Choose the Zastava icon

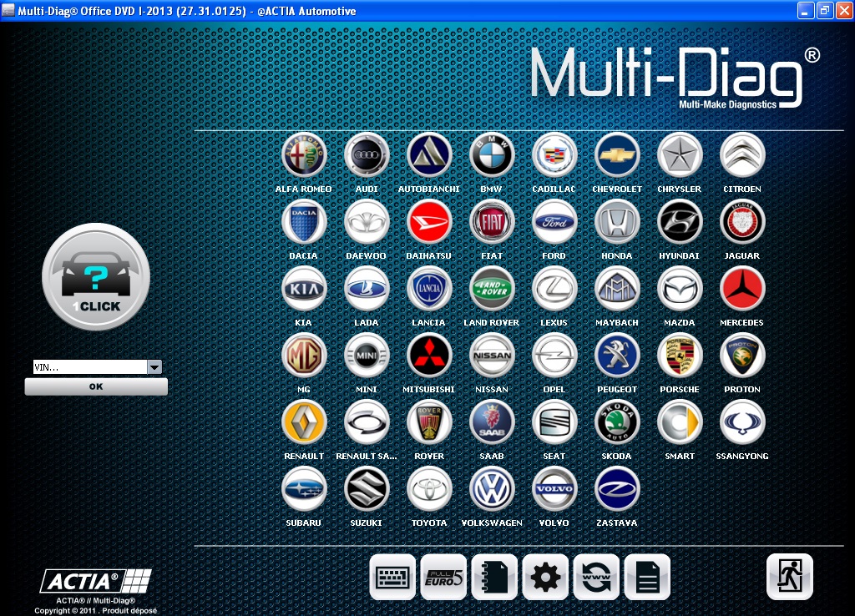[x=617, y=489]
